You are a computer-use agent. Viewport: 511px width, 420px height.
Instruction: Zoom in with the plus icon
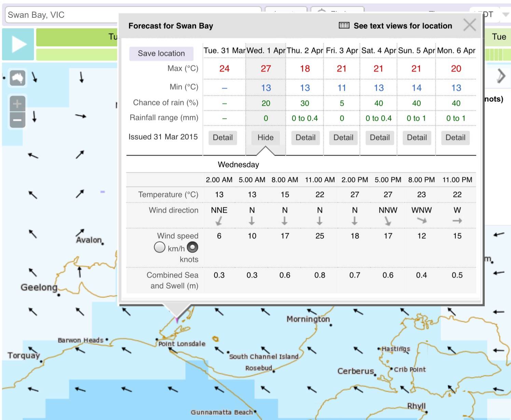pyautogui.click(x=17, y=104)
